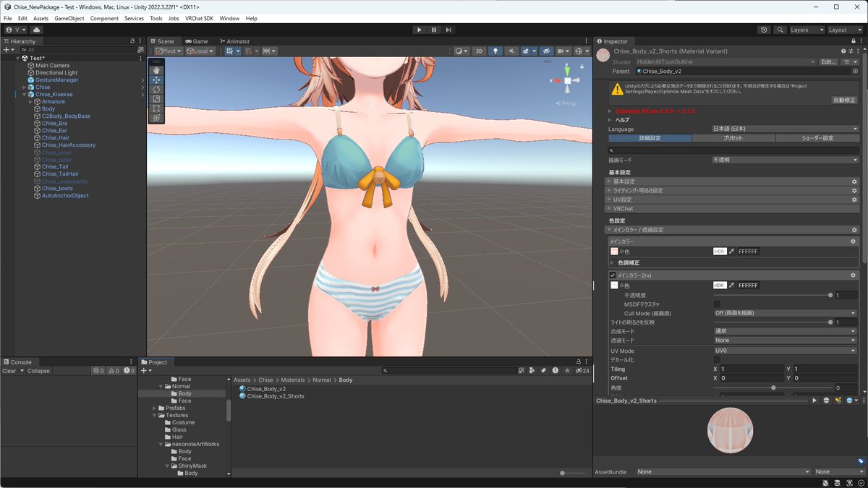This screenshot has width=868, height=488.
Task: Click the Step frame button
Action: click(448, 30)
